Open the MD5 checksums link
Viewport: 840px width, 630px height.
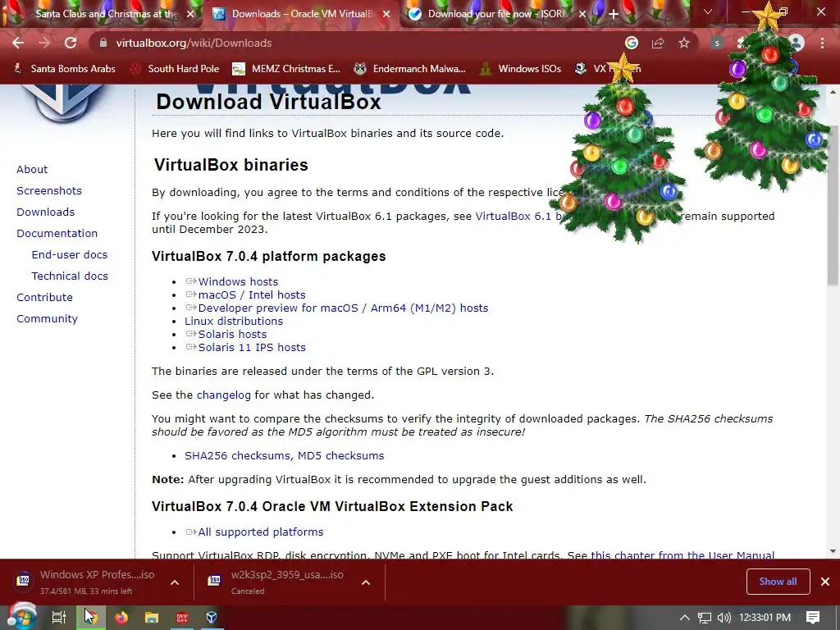coord(340,456)
